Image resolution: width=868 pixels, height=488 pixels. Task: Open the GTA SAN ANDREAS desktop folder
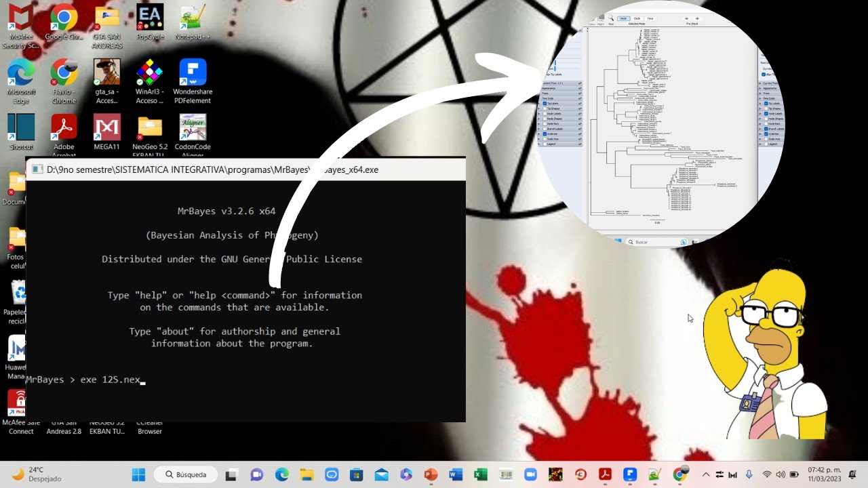[107, 26]
